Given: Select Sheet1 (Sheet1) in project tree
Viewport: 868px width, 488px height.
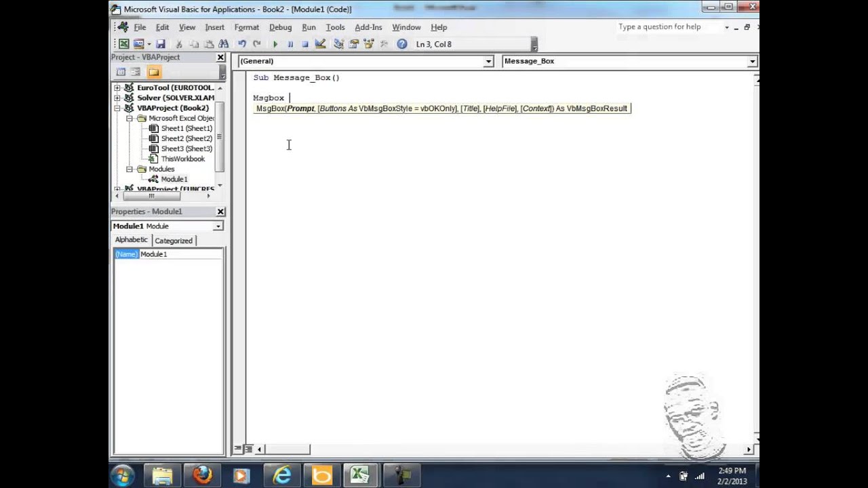Looking at the screenshot, I should (186, 128).
